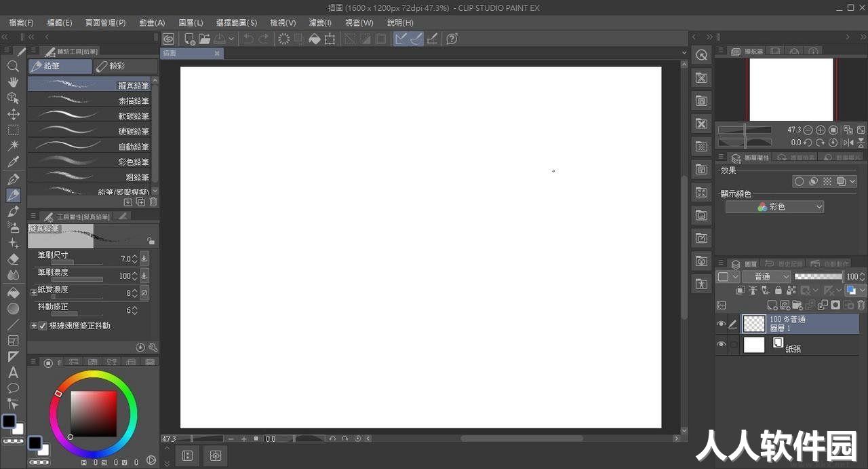
Task: Create new raster layer
Action: (x=772, y=305)
